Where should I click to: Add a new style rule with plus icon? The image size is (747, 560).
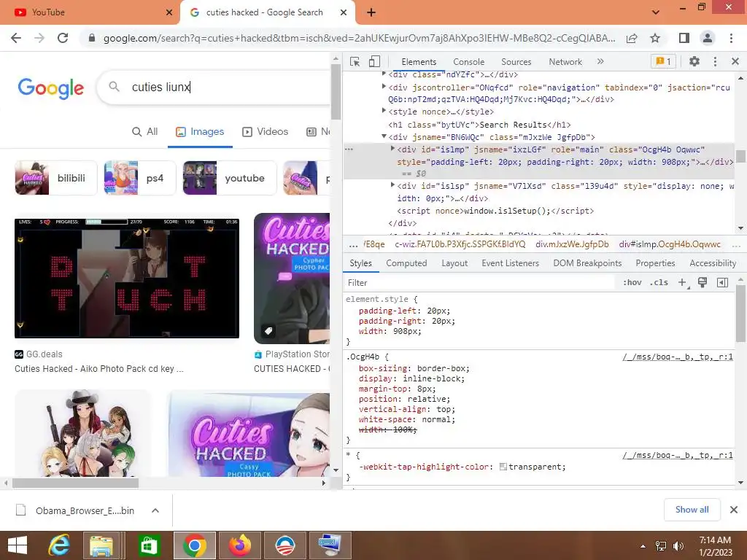(683, 282)
